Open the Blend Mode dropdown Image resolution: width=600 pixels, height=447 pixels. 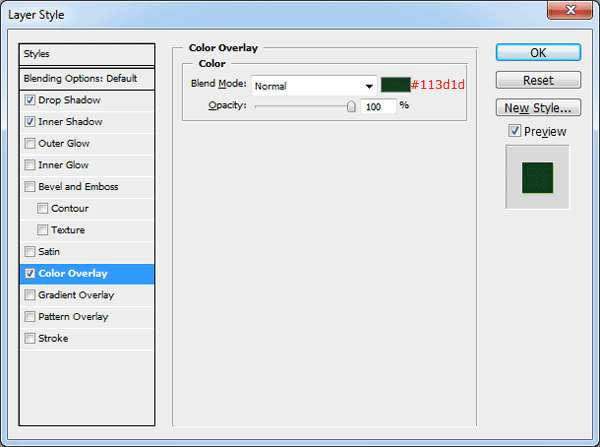pos(314,86)
